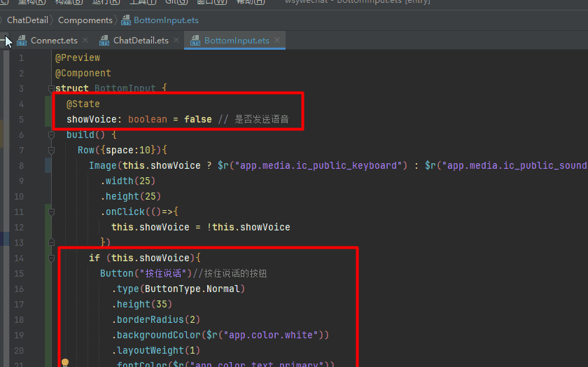Click the lightbulb quick-fix icon in gutter
This screenshot has width=588, height=367.
(x=65, y=363)
